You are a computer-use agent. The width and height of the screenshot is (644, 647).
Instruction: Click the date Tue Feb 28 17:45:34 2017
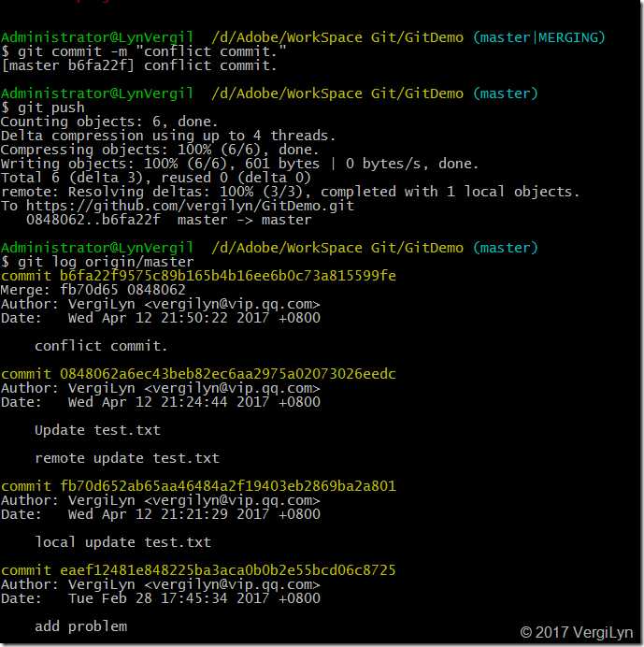[x=194, y=598]
